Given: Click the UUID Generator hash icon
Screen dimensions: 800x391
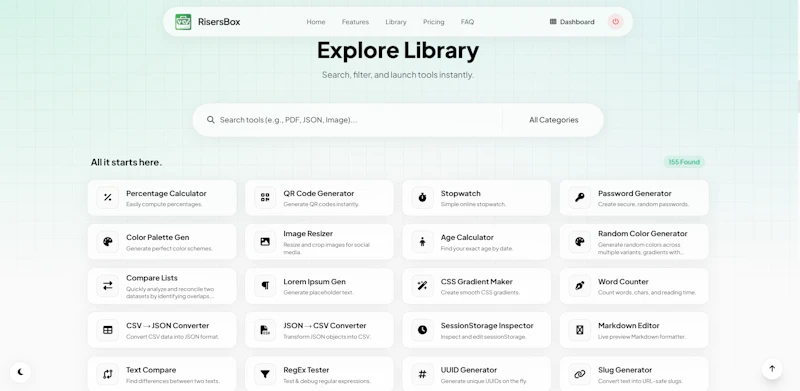Looking at the screenshot, I should click(422, 374).
